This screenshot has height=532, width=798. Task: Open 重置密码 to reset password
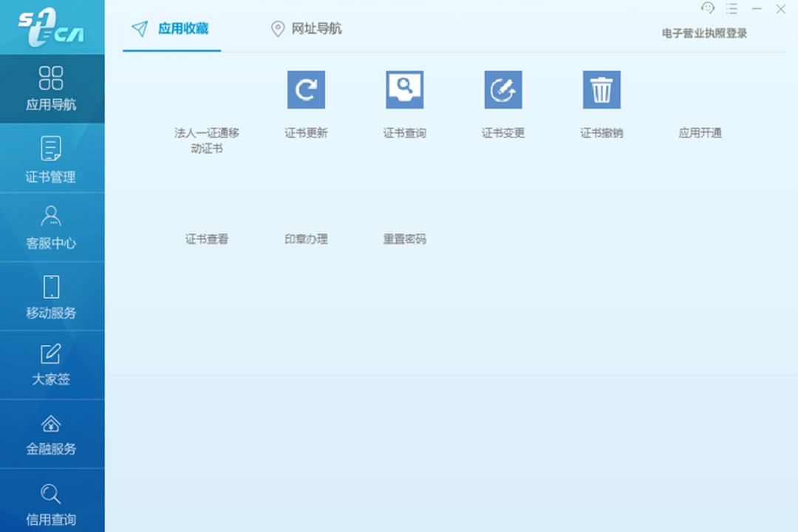click(x=404, y=239)
